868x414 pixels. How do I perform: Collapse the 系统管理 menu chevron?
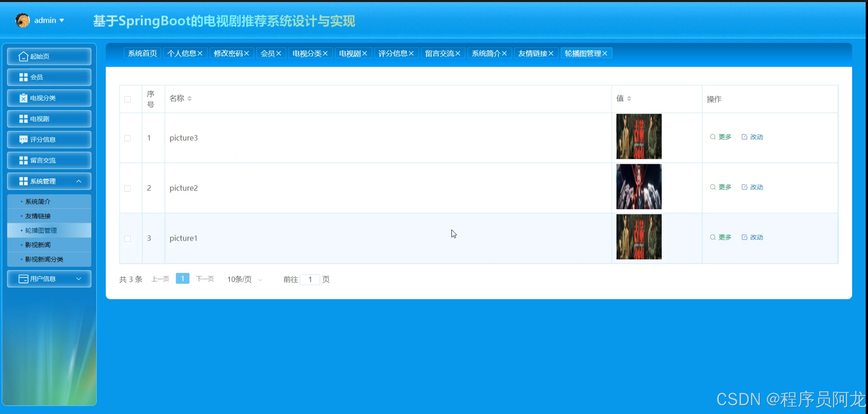pos(79,181)
